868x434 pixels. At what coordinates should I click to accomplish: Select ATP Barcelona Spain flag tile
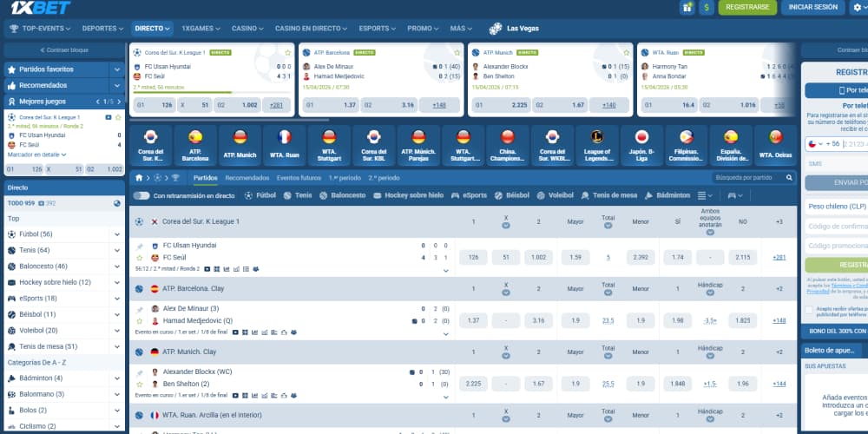click(x=195, y=146)
